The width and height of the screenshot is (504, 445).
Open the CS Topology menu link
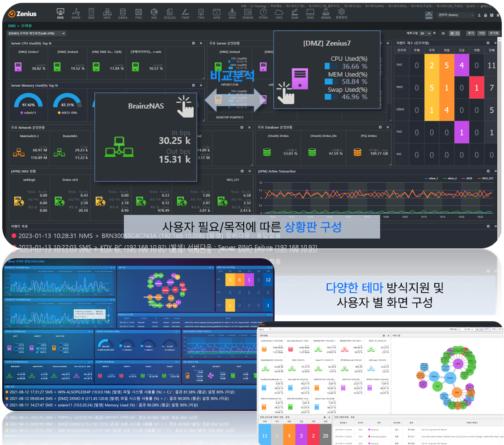pos(258,6)
